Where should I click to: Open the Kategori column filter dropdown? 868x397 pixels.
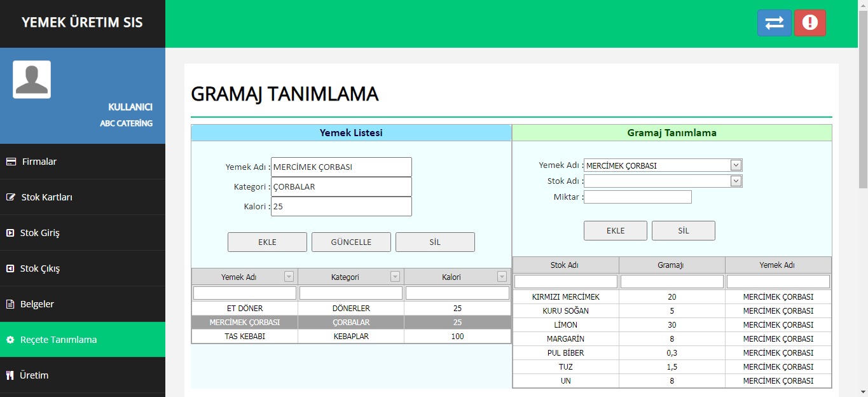[x=396, y=277]
